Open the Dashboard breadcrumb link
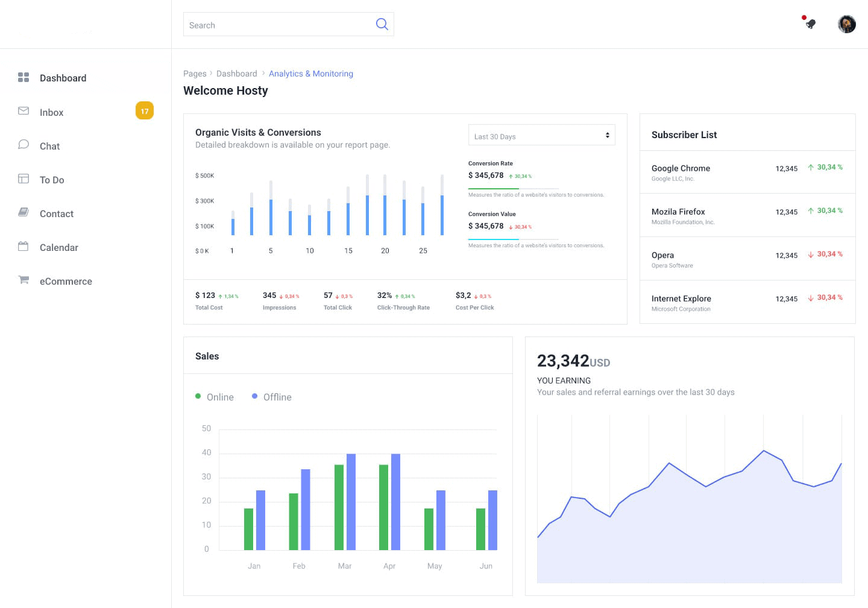This screenshot has height=608, width=868. click(237, 73)
